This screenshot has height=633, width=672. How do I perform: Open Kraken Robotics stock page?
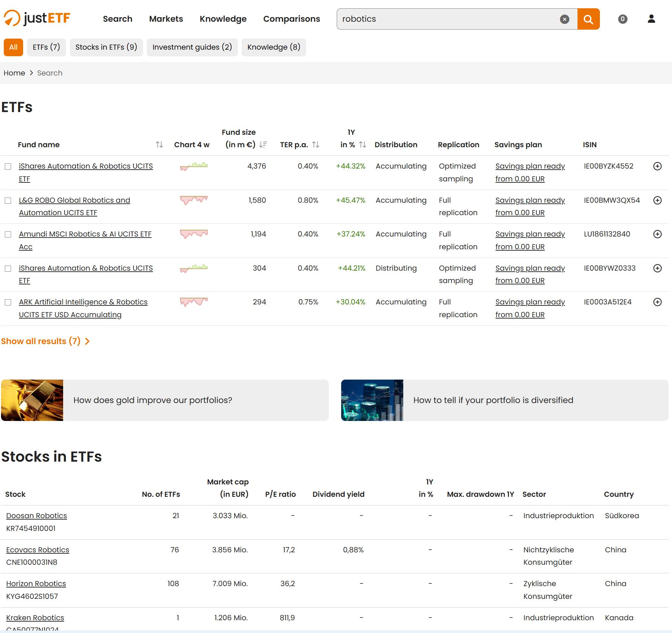click(35, 618)
